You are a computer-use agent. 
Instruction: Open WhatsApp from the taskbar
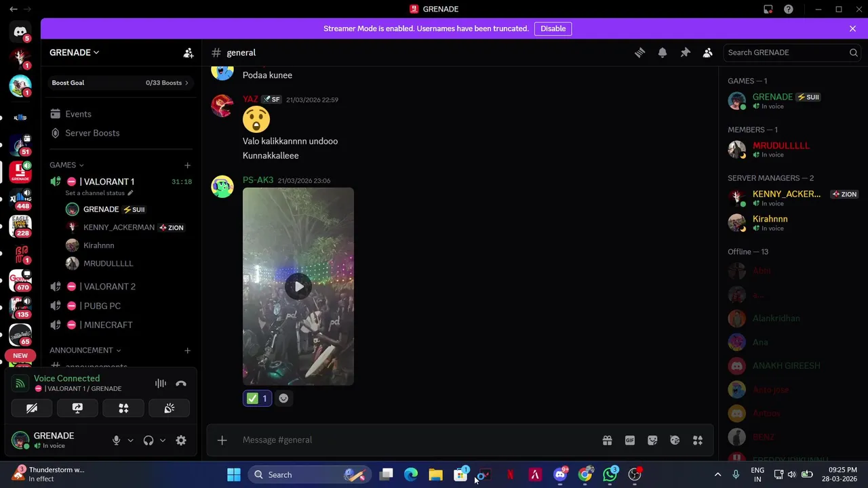610,474
